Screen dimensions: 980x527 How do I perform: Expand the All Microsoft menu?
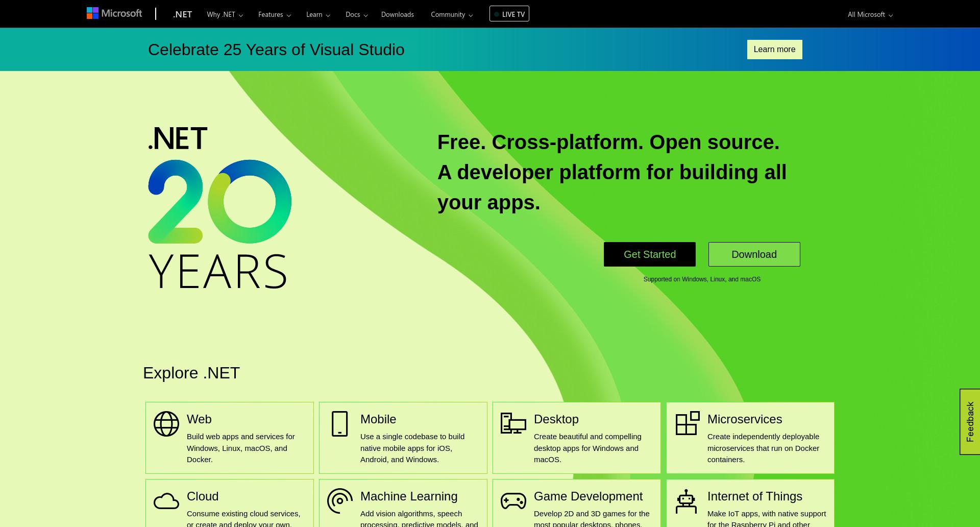coord(870,14)
